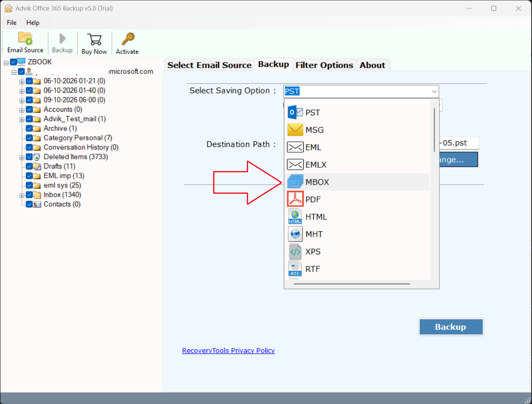Select the EML imp (13) folder

coord(64,176)
